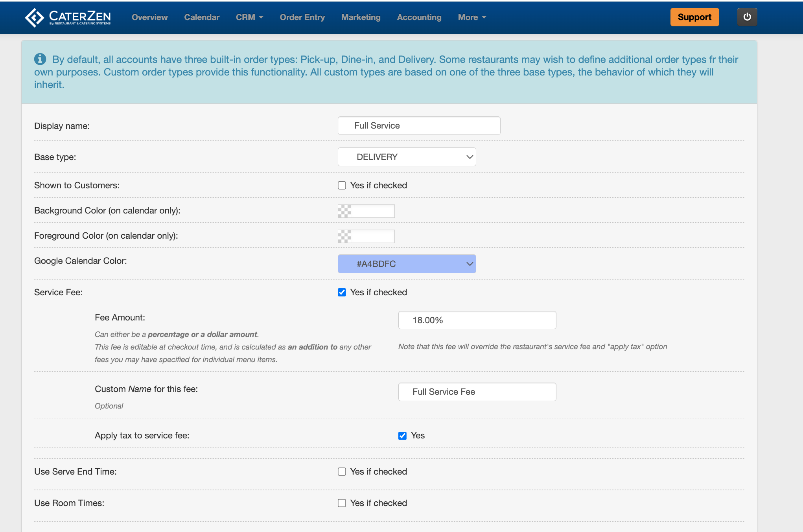Check the Use Serve End Time box
The width and height of the screenshot is (803, 532).
[x=342, y=472]
